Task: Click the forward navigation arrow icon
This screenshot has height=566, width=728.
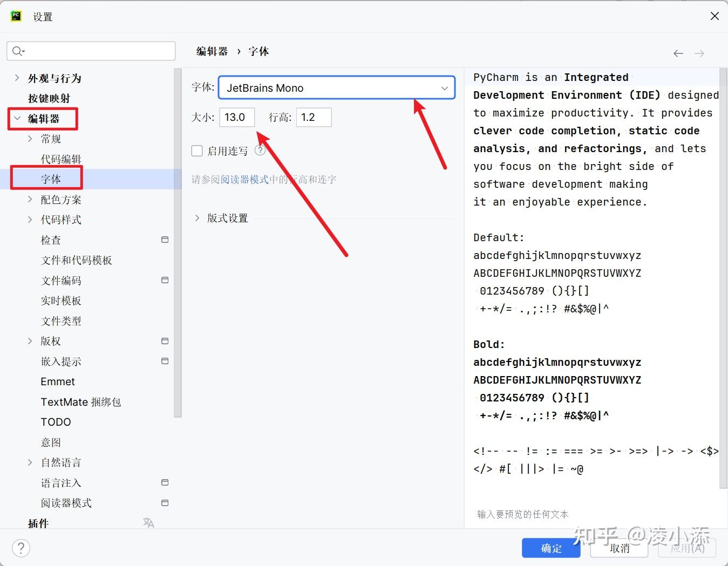Action: pos(699,53)
